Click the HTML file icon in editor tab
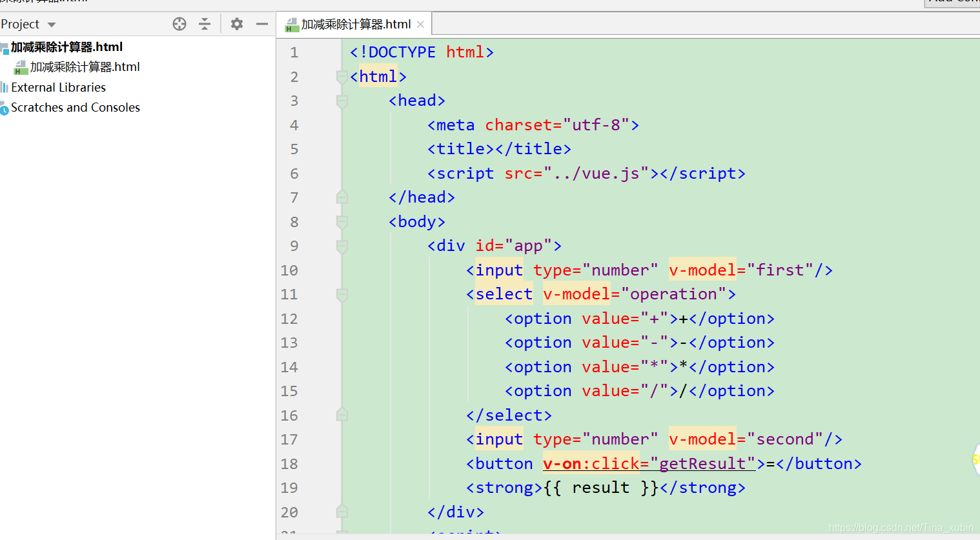The image size is (980, 540). coord(291,25)
